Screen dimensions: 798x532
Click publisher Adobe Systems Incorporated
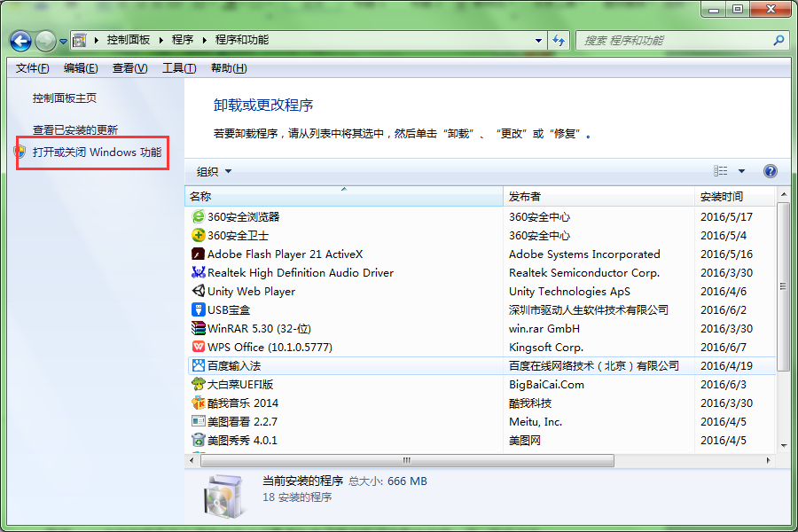[584, 254]
